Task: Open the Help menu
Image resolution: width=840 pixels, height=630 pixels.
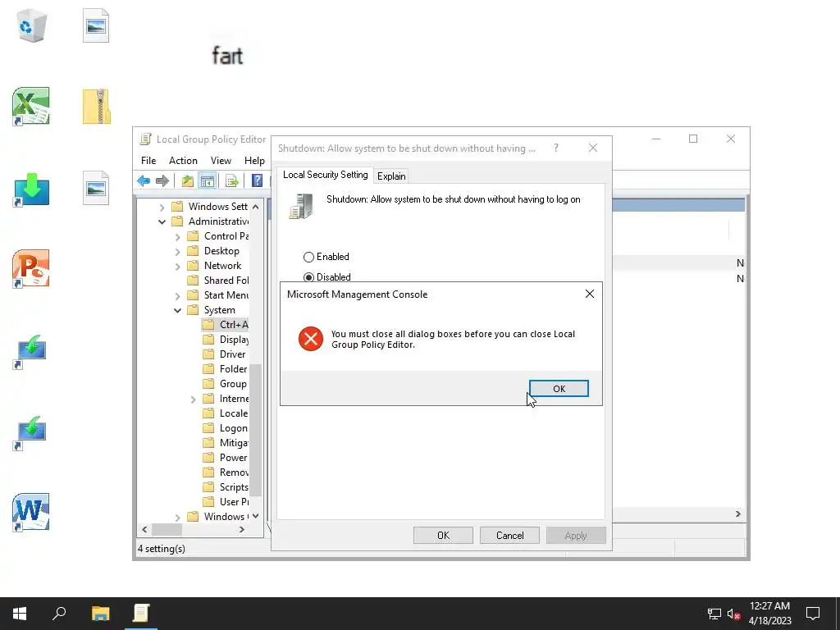Action: (254, 161)
